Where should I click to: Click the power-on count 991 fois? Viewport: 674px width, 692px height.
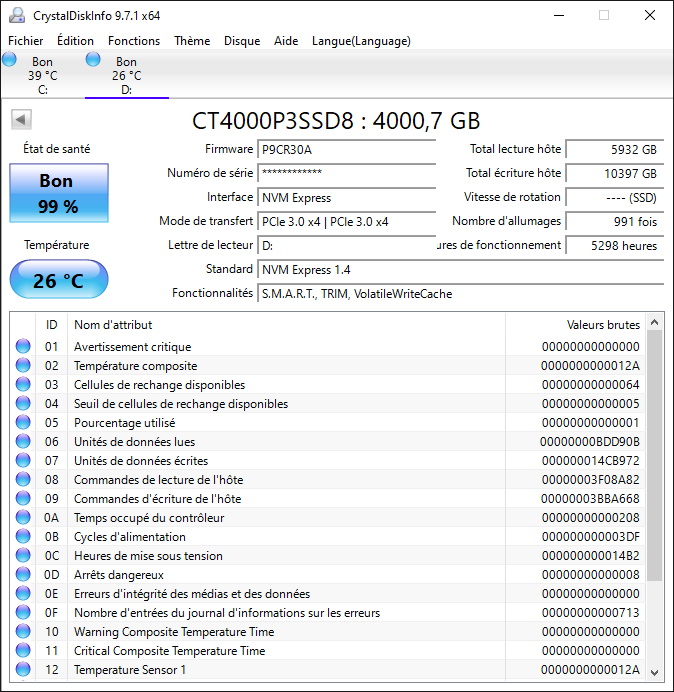615,222
